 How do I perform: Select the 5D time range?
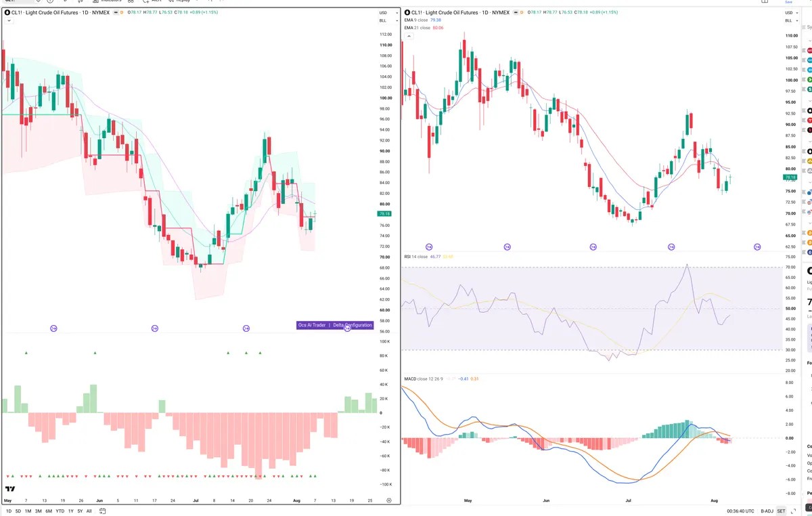point(18,511)
